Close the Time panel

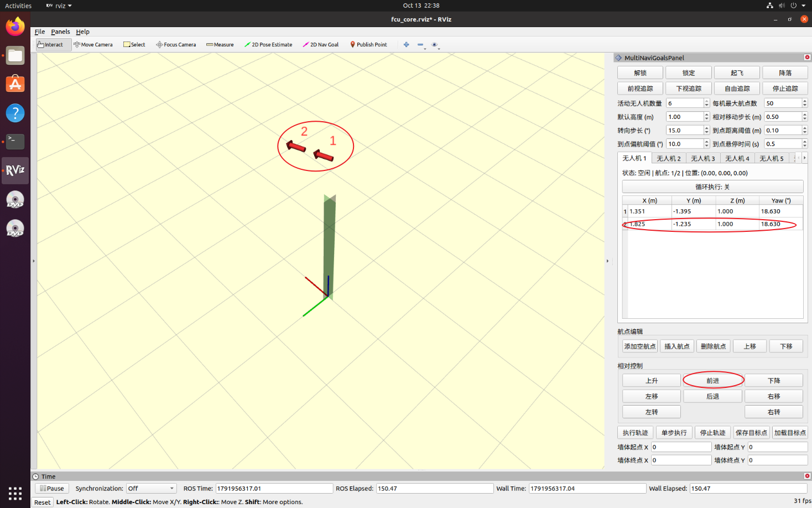point(807,476)
